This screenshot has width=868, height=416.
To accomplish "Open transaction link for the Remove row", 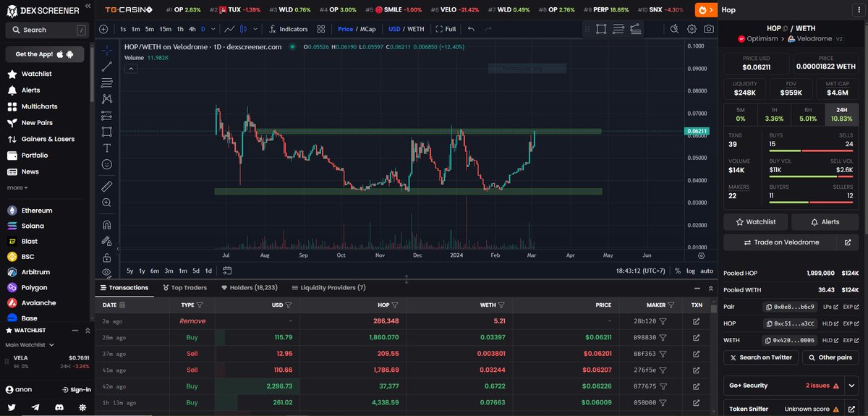I will pyautogui.click(x=697, y=321).
